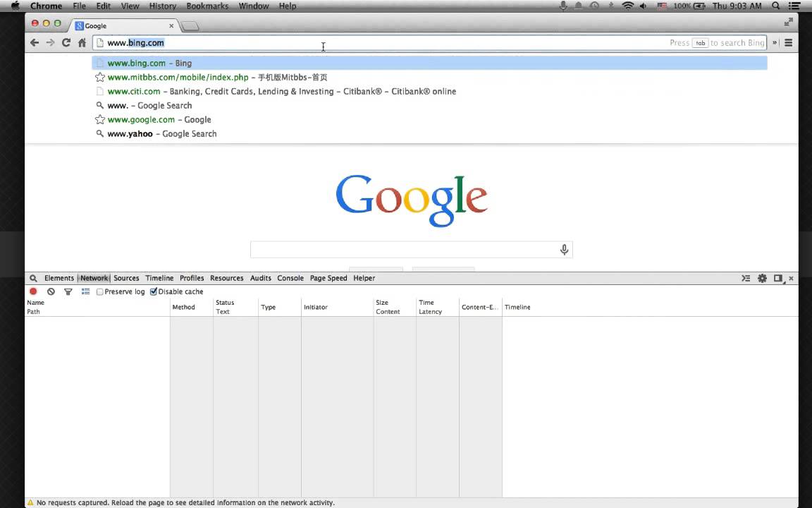Open a new tab with the new-tab button
Screen dimensions: 812x508
pos(190,26)
